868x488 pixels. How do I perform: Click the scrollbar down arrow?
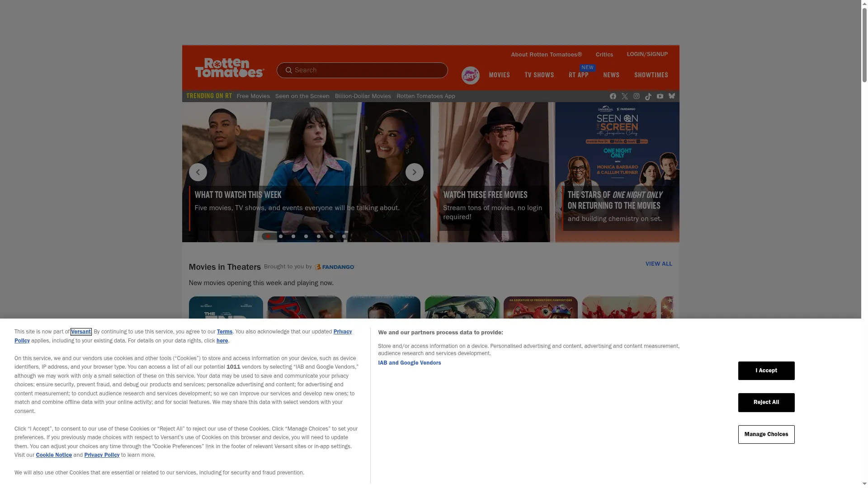tap(864, 484)
